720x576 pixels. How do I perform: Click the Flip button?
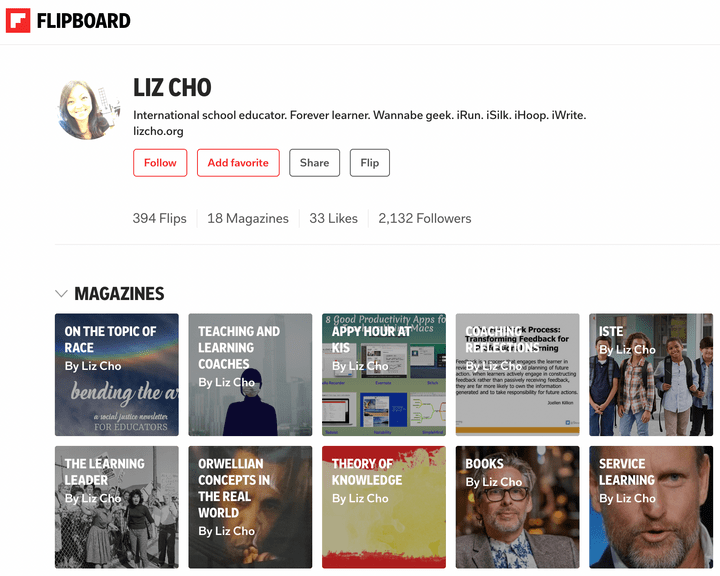coord(370,163)
